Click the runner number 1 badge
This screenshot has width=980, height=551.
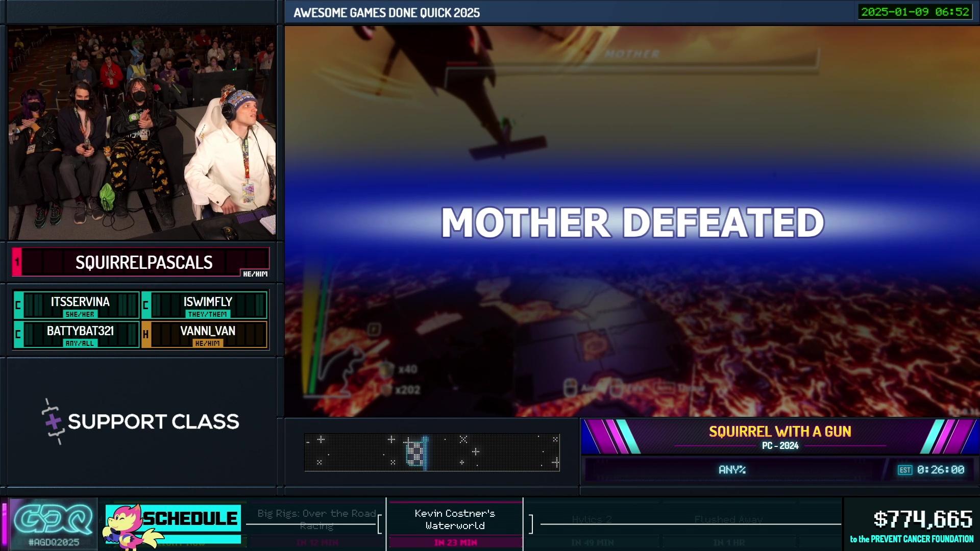point(17,262)
